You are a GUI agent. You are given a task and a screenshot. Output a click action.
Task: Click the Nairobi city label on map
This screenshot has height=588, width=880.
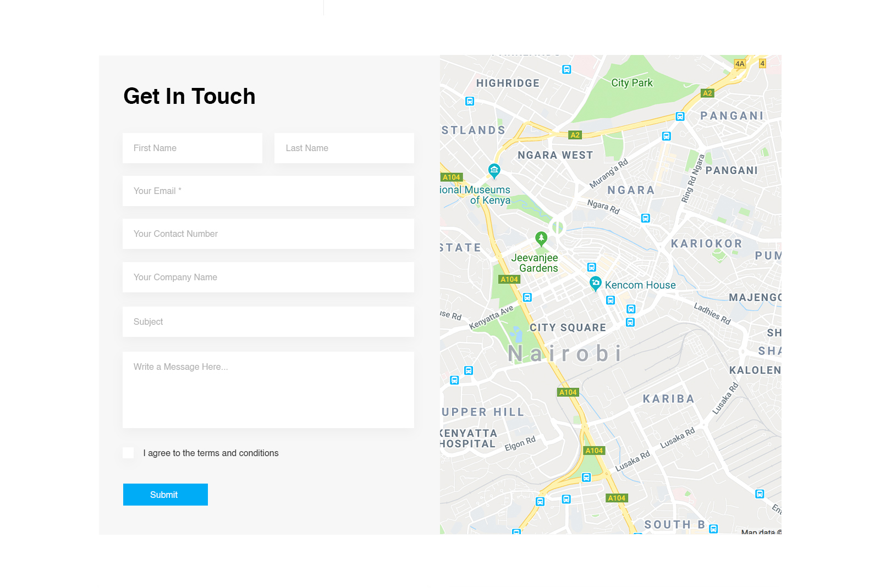(x=565, y=354)
